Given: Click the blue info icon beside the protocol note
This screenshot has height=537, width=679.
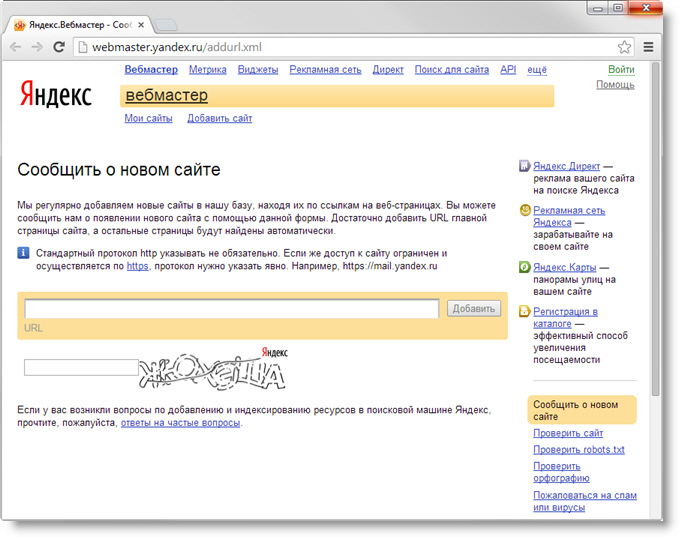Looking at the screenshot, I should [x=23, y=252].
